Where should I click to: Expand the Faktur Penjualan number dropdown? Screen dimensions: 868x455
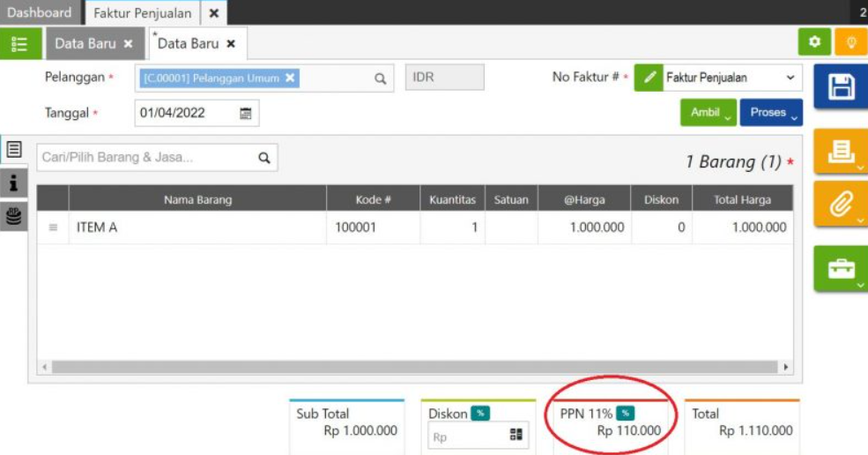coord(790,78)
